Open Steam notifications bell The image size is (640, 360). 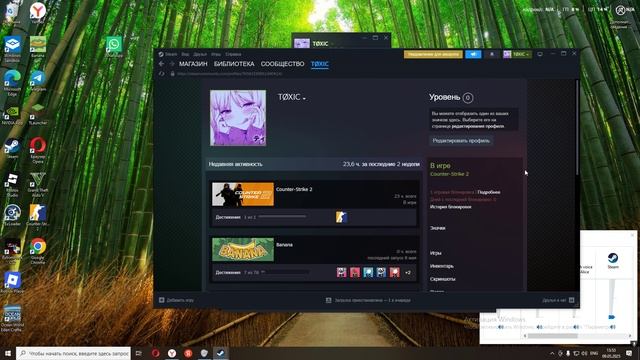[x=492, y=54]
